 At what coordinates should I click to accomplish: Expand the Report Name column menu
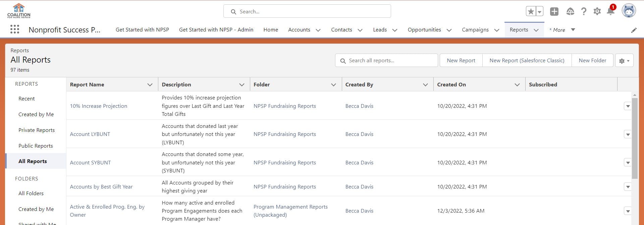click(150, 85)
